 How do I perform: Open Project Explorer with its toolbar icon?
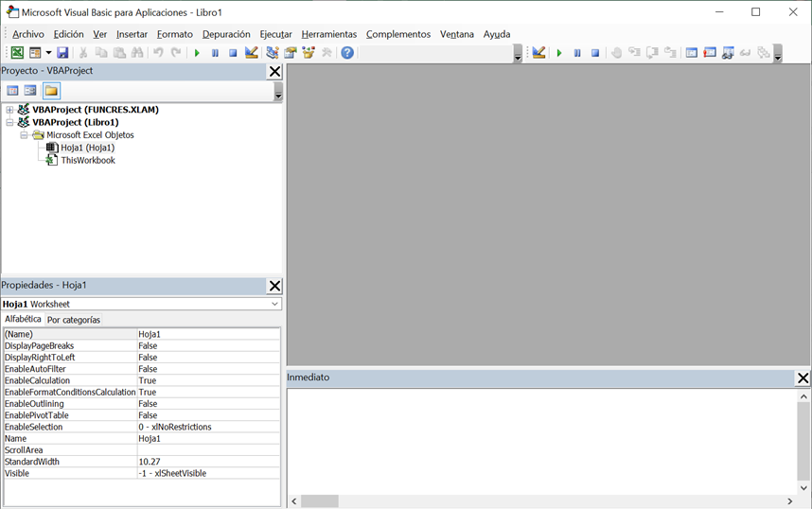272,52
